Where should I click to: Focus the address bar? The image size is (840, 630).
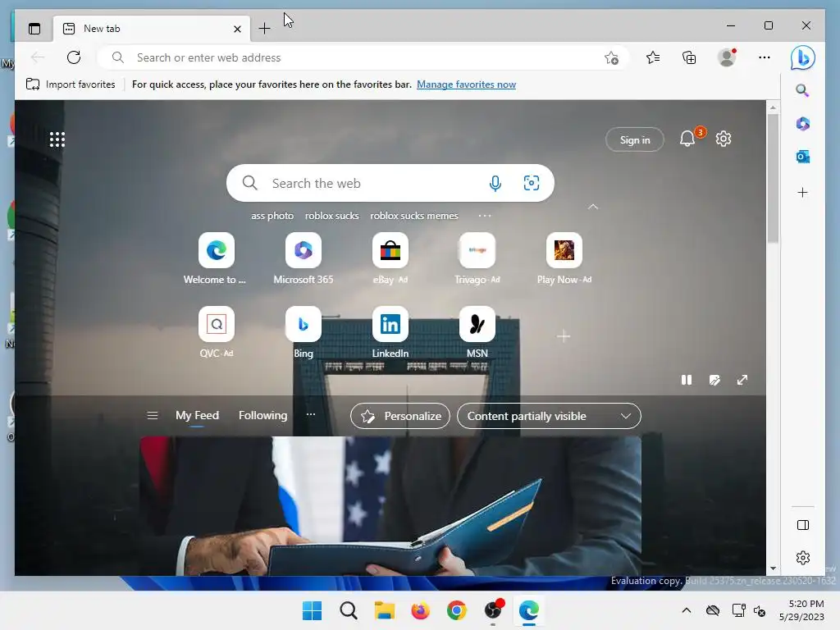coord(362,57)
